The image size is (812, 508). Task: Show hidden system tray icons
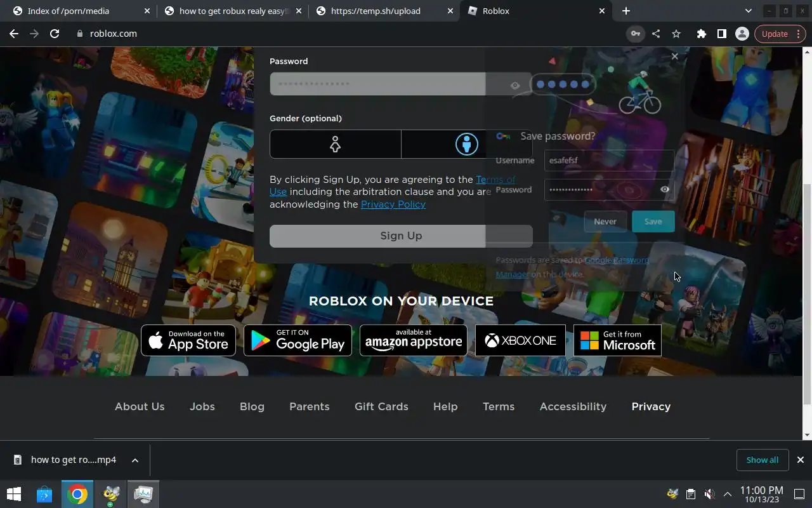point(728,494)
